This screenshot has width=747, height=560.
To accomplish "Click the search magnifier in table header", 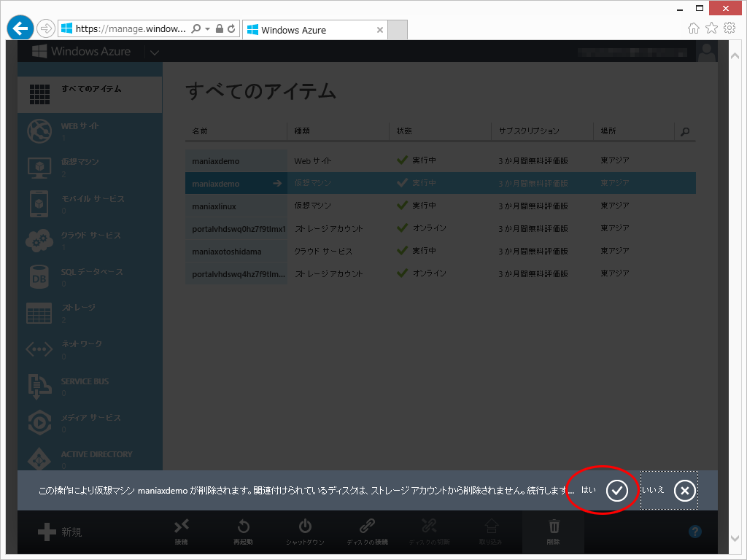I will [x=685, y=131].
